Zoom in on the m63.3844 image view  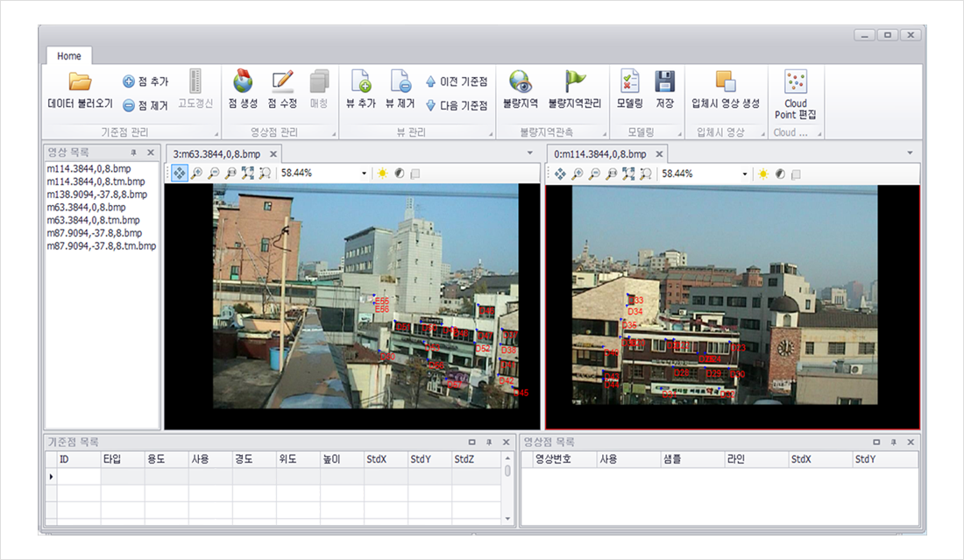click(x=196, y=174)
